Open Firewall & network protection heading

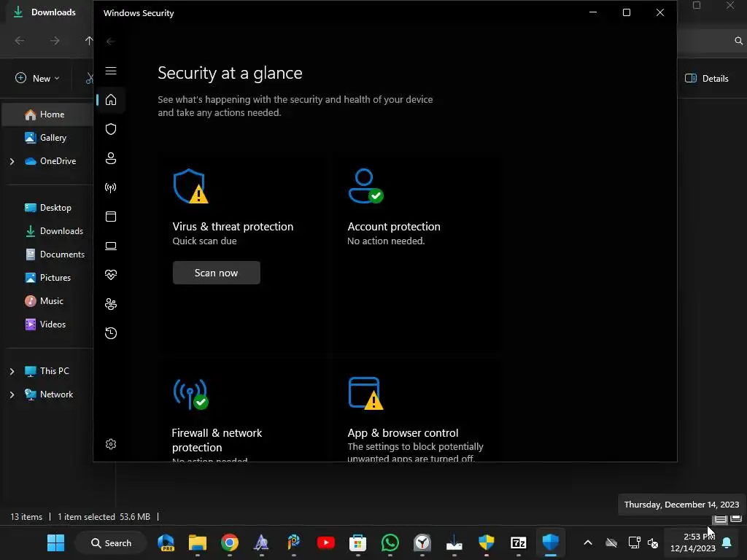point(217,440)
